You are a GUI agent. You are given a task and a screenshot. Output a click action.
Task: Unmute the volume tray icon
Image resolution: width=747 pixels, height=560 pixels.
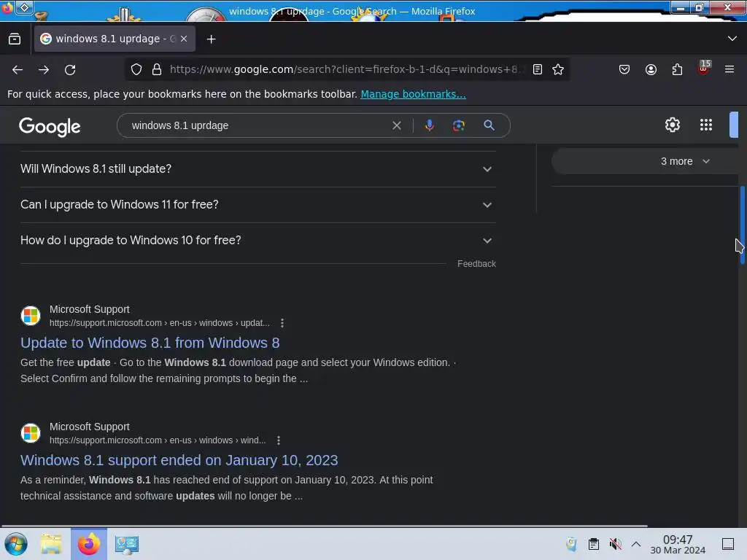click(615, 544)
